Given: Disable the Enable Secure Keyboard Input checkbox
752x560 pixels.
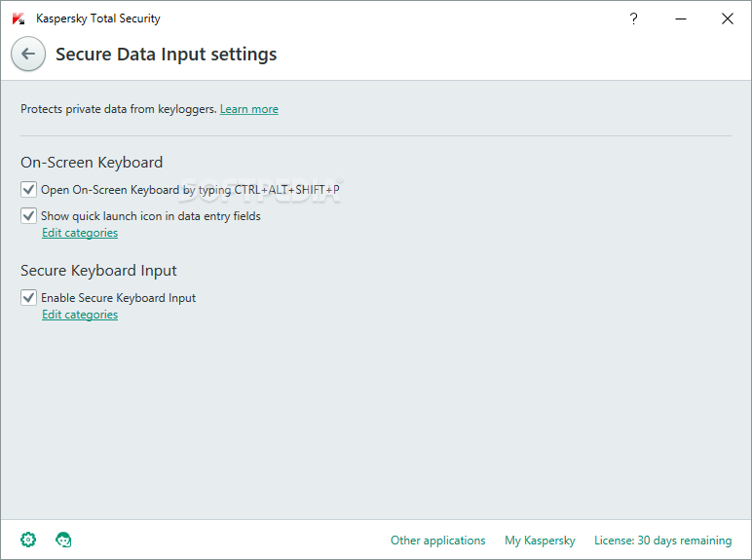Looking at the screenshot, I should point(29,297).
